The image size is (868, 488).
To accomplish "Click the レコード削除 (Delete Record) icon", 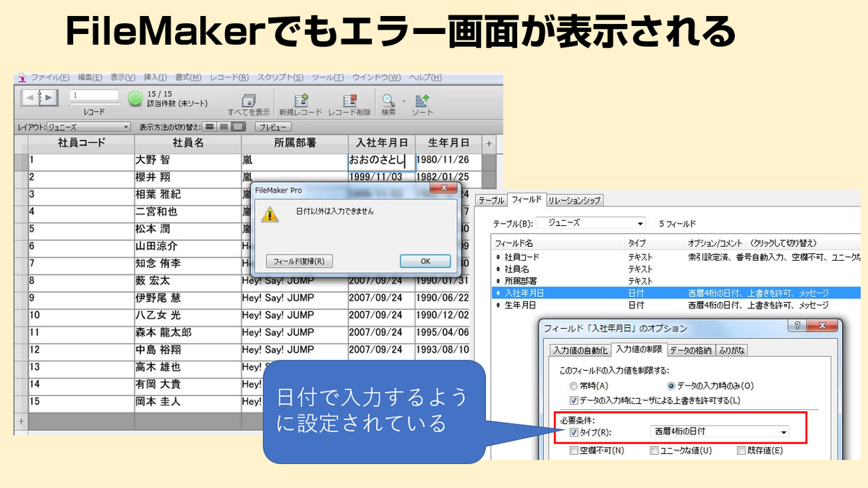I will point(349,101).
